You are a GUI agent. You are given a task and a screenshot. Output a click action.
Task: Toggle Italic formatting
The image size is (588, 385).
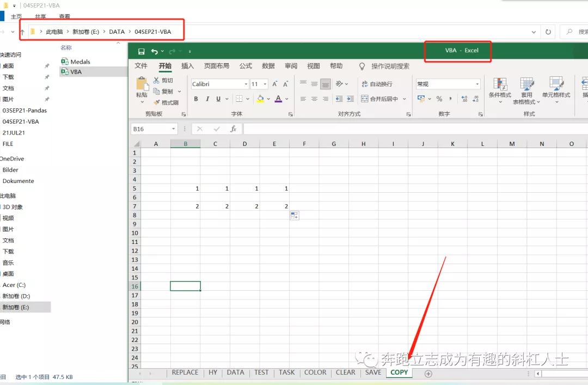click(x=207, y=99)
